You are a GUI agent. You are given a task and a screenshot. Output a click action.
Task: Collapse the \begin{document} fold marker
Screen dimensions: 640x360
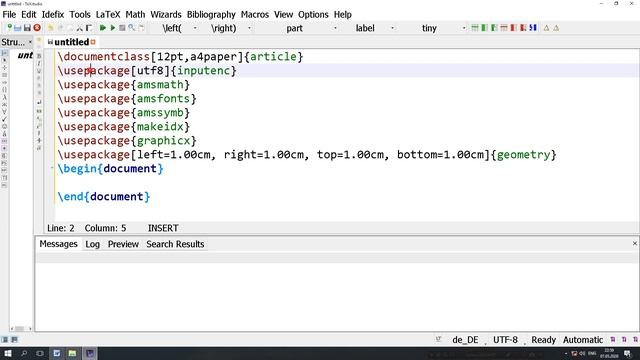click(52, 168)
